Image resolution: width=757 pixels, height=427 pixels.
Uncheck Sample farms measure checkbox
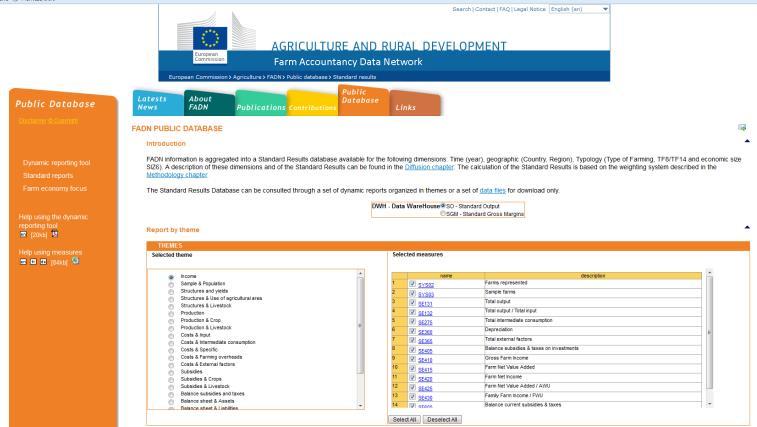tap(412, 293)
